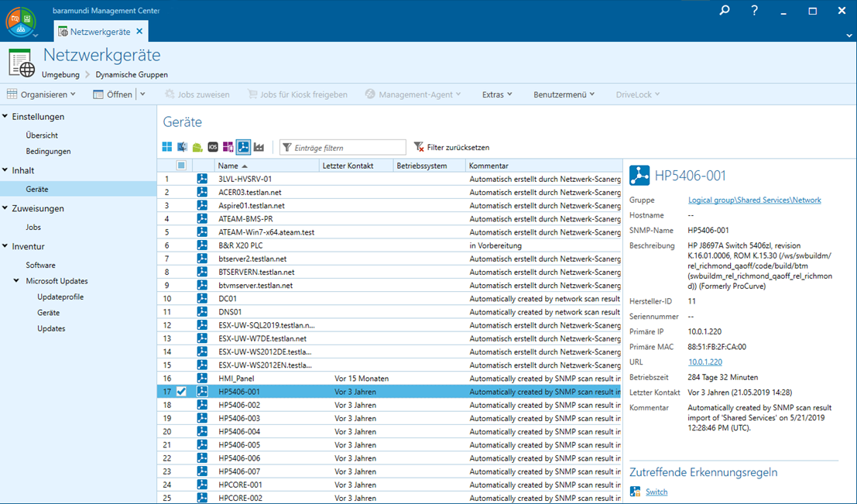Collapse the Inhalt section
This screenshot has width=857, height=504.
[5, 170]
